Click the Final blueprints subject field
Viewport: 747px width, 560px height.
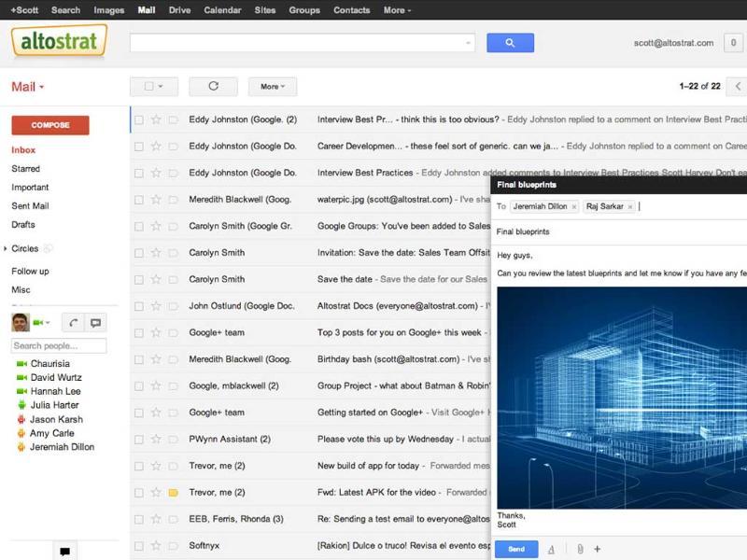click(621, 231)
